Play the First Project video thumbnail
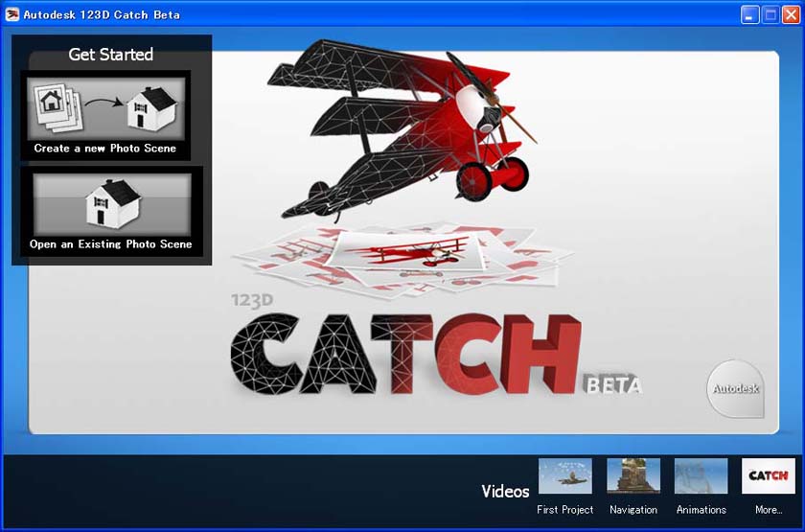This screenshot has width=805, height=532. (564, 476)
